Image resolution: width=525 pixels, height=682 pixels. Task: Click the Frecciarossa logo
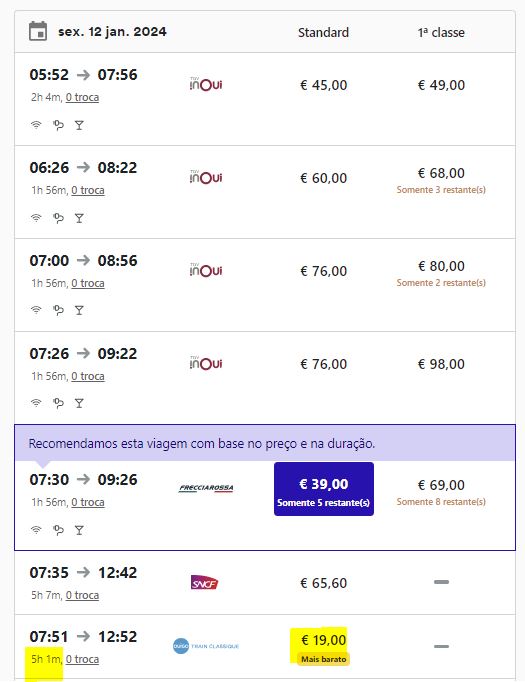click(206, 488)
